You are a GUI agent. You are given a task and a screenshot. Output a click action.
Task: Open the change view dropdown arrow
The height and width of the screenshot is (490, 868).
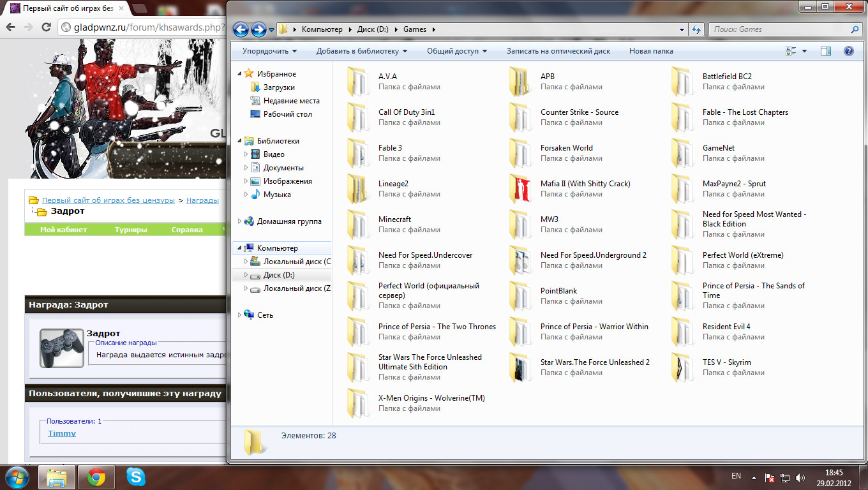tap(804, 51)
